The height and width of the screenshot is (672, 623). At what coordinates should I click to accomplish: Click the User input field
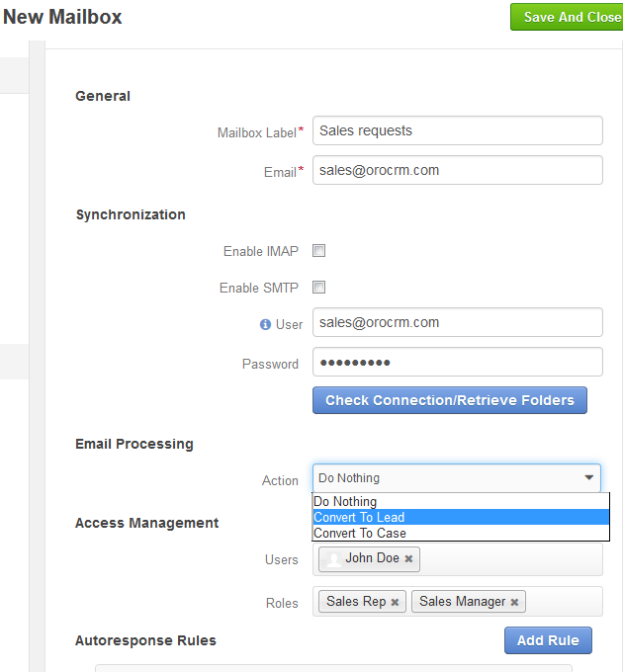tap(458, 322)
